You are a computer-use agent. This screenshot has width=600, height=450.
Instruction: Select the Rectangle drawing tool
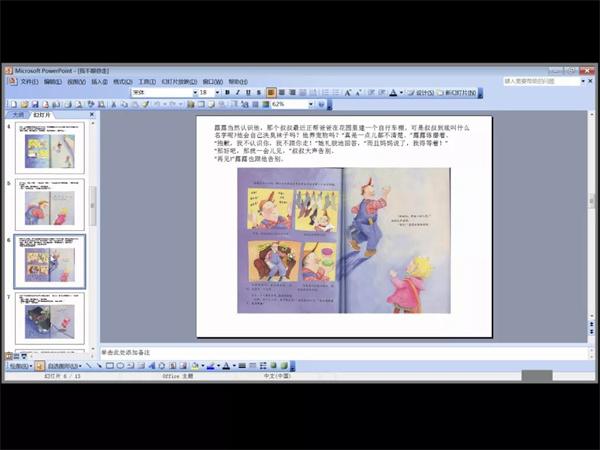point(110,366)
